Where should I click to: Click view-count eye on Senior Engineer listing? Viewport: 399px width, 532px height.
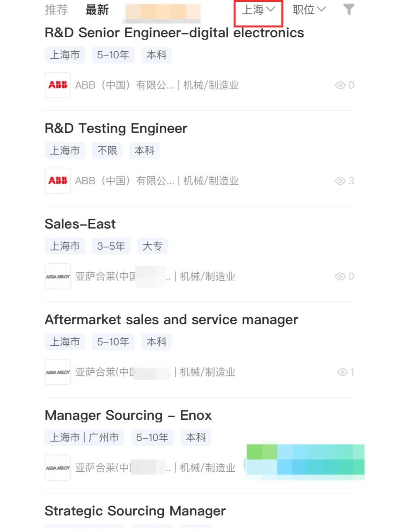tap(340, 85)
